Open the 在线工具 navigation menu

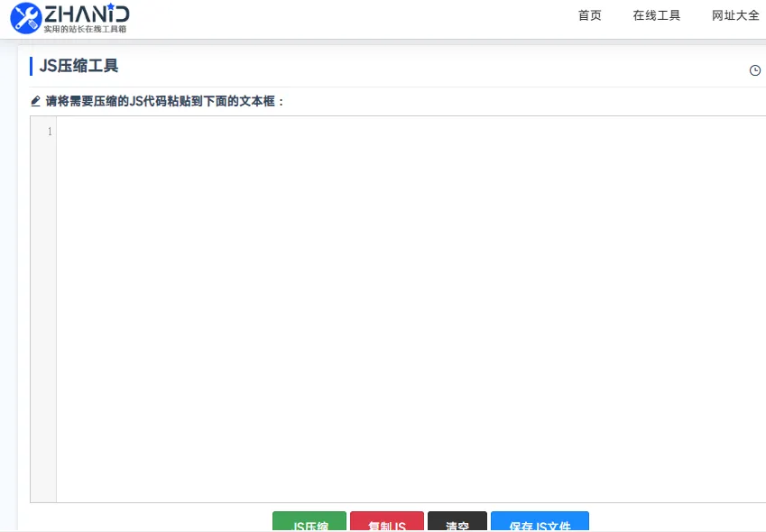[657, 15]
